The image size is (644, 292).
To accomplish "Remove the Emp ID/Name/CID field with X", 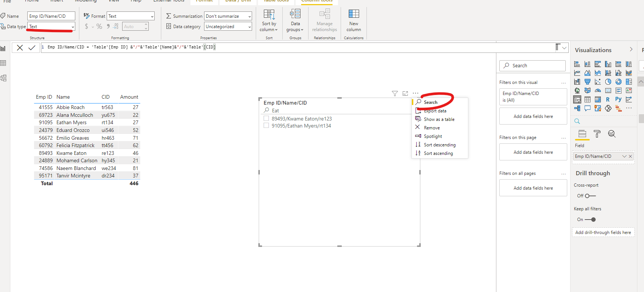I will click(x=630, y=156).
